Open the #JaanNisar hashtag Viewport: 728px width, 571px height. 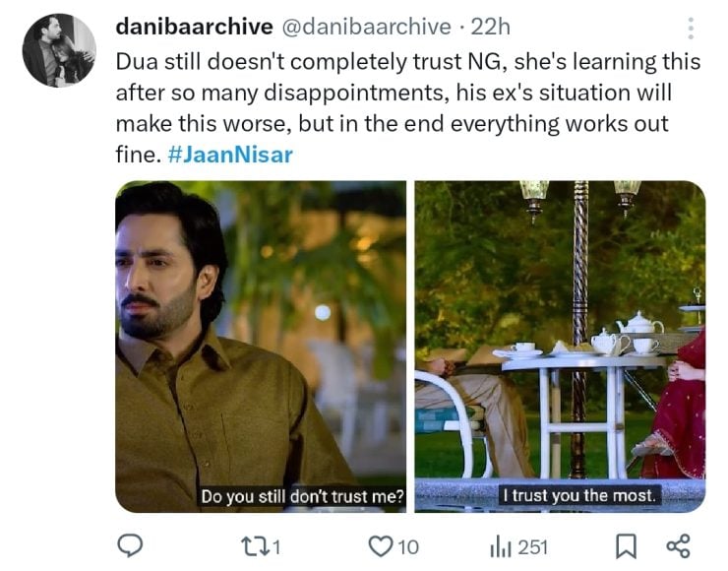click(238, 155)
